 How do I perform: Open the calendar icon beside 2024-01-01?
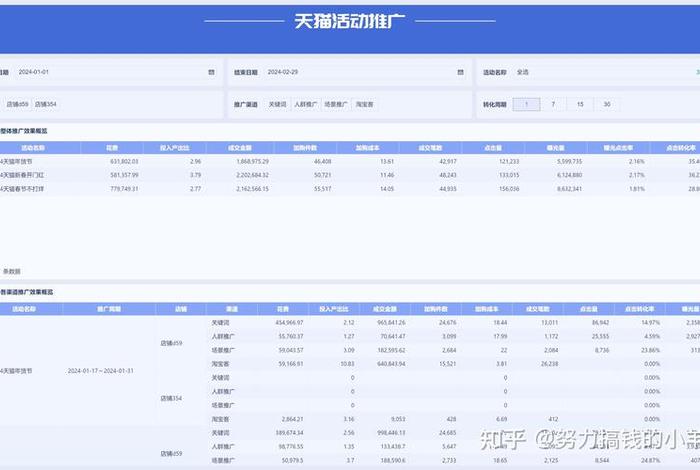click(x=211, y=72)
